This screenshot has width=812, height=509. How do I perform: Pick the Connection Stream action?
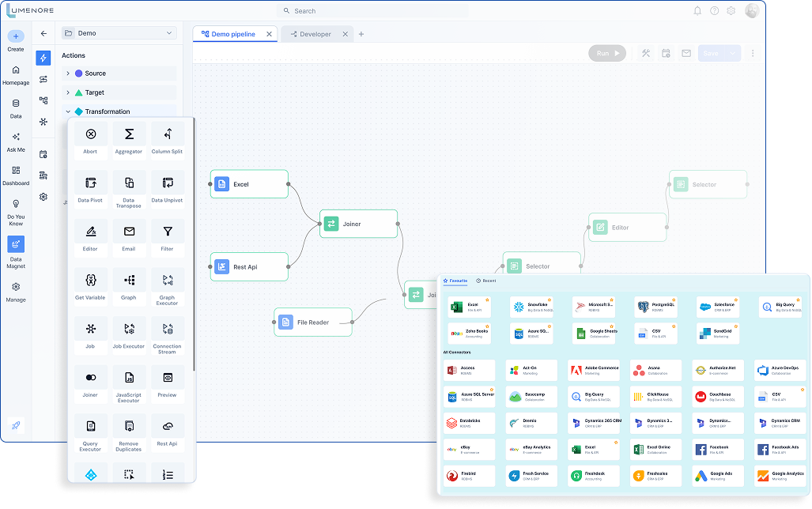[x=168, y=330]
